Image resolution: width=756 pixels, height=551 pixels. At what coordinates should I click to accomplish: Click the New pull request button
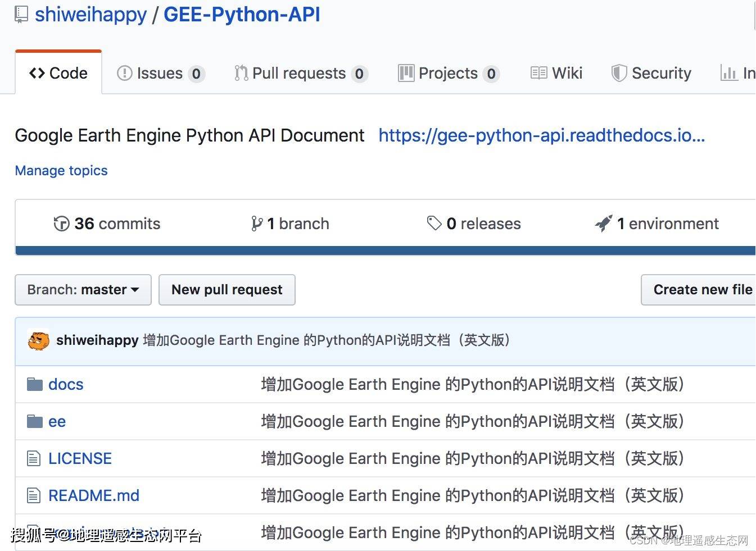[x=227, y=290]
